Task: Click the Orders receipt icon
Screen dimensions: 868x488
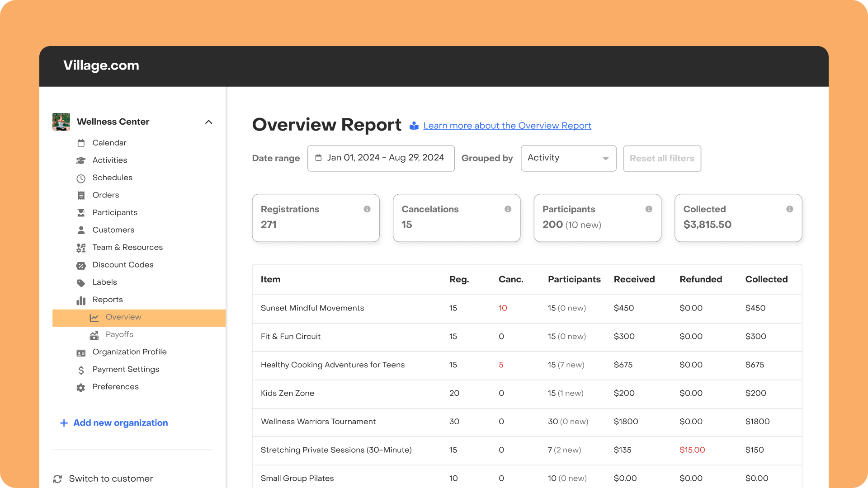Action: click(x=81, y=195)
